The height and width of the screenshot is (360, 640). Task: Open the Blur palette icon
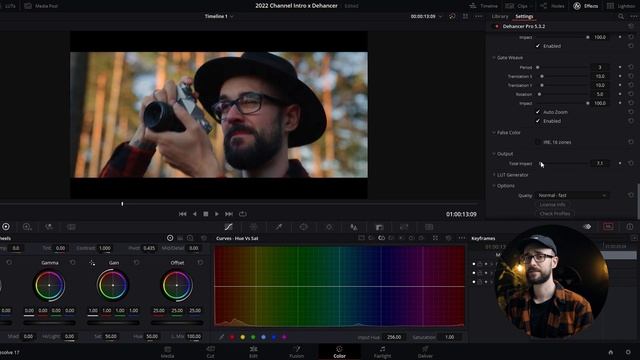(354, 227)
